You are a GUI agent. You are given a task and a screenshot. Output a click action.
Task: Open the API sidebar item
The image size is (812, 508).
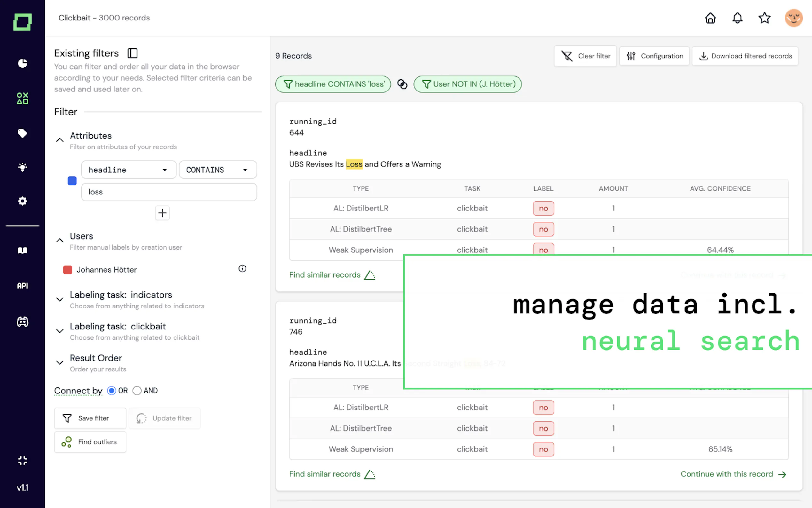point(22,286)
